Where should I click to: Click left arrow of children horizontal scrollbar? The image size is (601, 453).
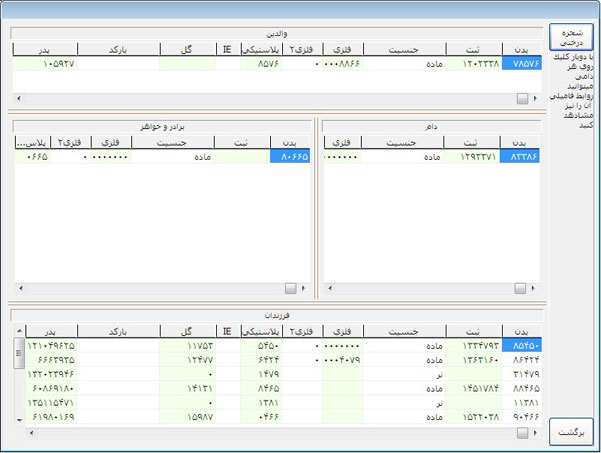coord(32,433)
